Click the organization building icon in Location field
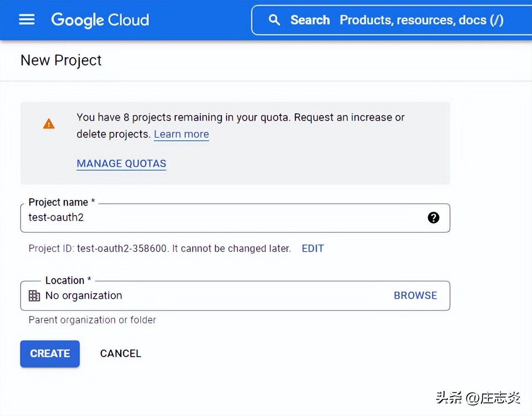The height and width of the screenshot is (416, 532). (34, 295)
